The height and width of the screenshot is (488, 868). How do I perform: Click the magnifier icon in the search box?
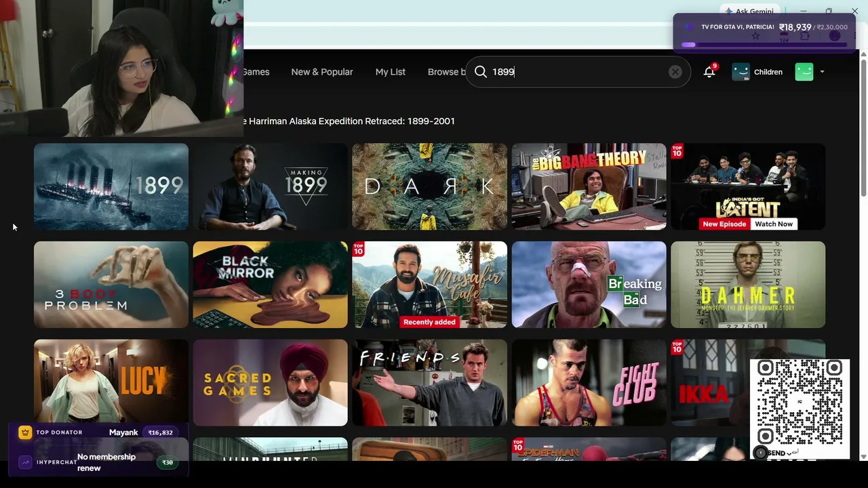(481, 72)
